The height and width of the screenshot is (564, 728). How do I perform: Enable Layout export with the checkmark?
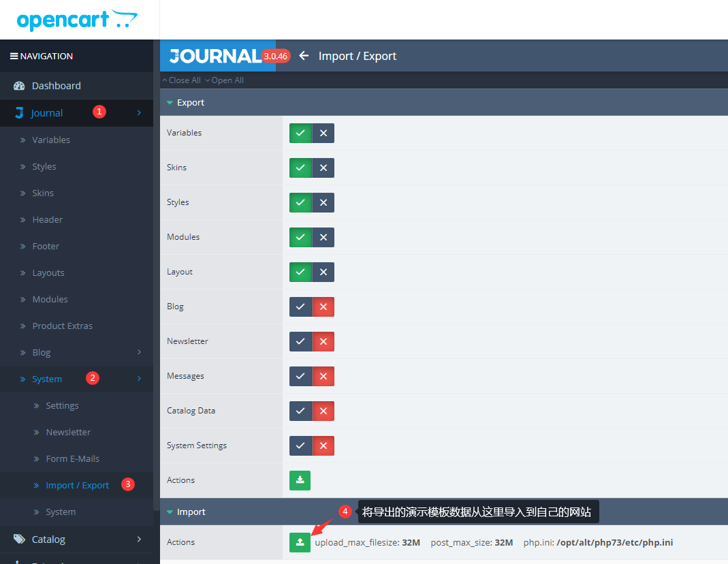300,272
